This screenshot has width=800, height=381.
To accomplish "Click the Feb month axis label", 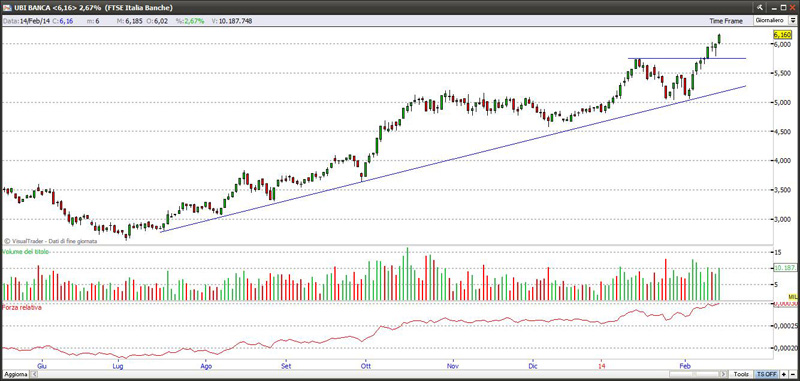I will click(685, 366).
